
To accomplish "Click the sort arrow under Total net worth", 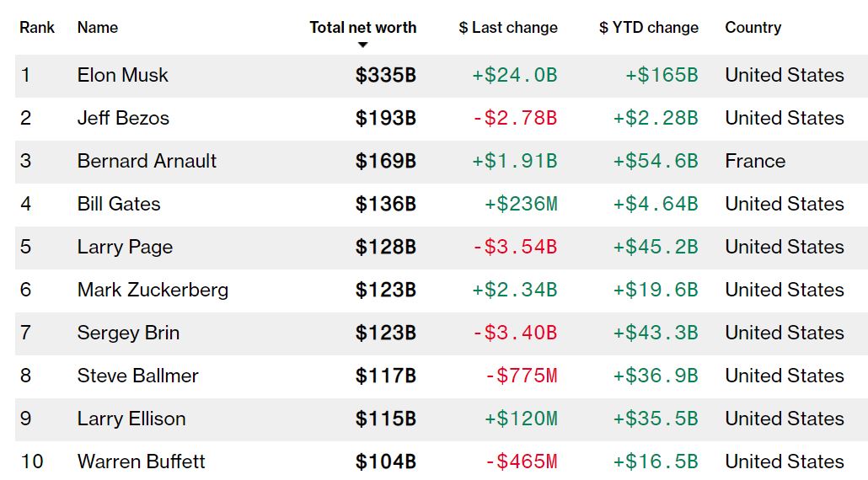I will pos(362,45).
